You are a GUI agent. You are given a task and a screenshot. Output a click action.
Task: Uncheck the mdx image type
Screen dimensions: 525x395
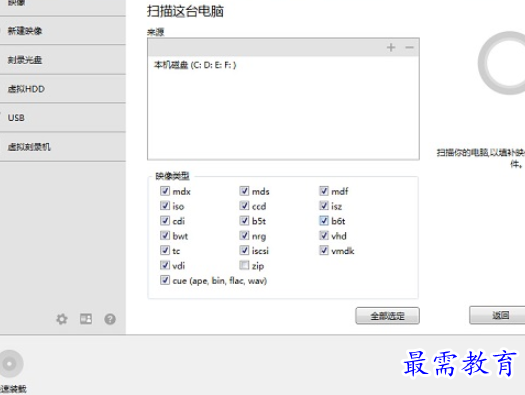point(165,191)
